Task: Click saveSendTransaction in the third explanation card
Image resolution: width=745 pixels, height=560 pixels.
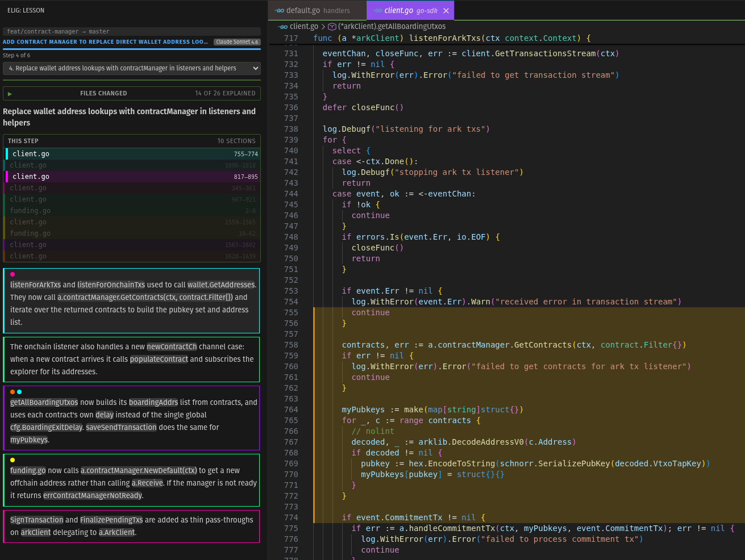Action: [x=121, y=427]
